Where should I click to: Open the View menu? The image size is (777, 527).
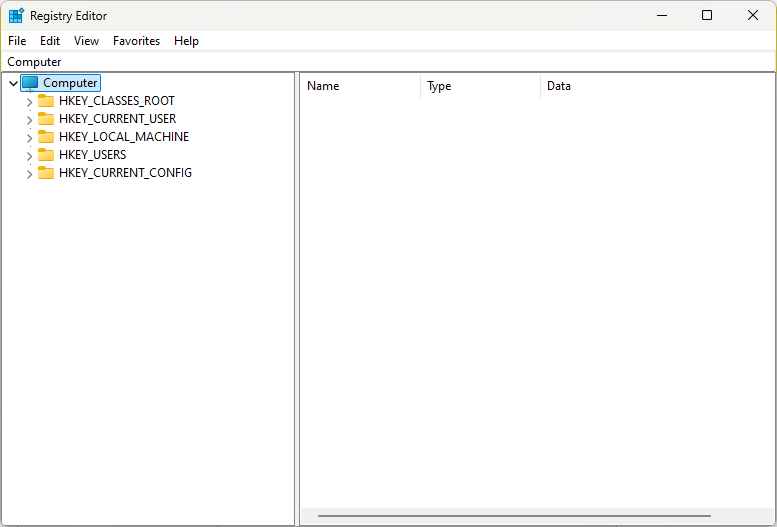click(86, 41)
